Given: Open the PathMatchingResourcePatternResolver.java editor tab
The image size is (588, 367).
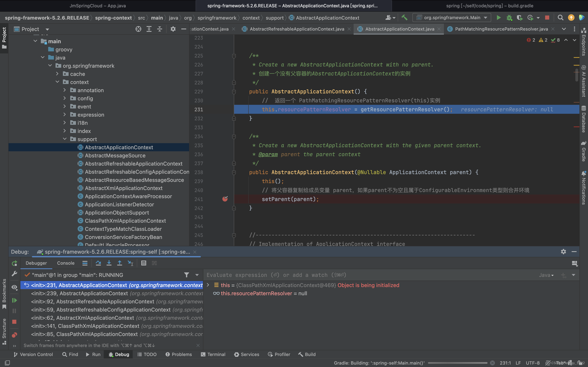Looking at the screenshot, I should 501,29.
